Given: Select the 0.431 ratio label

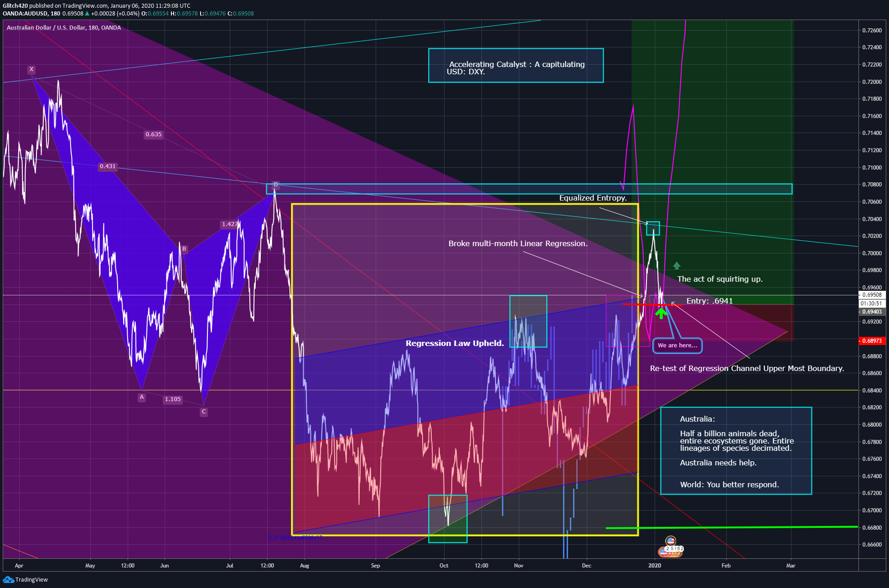Looking at the screenshot, I should click(x=108, y=166).
